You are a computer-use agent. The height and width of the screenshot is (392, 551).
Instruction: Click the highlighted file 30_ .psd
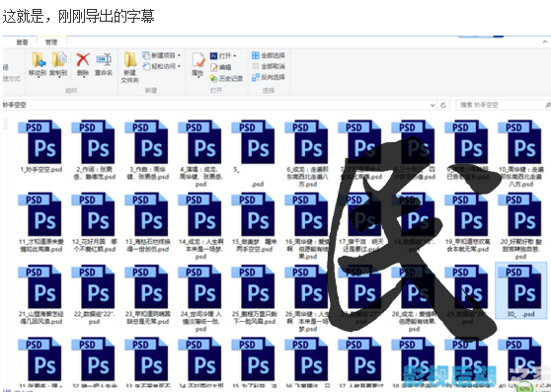coord(520,291)
